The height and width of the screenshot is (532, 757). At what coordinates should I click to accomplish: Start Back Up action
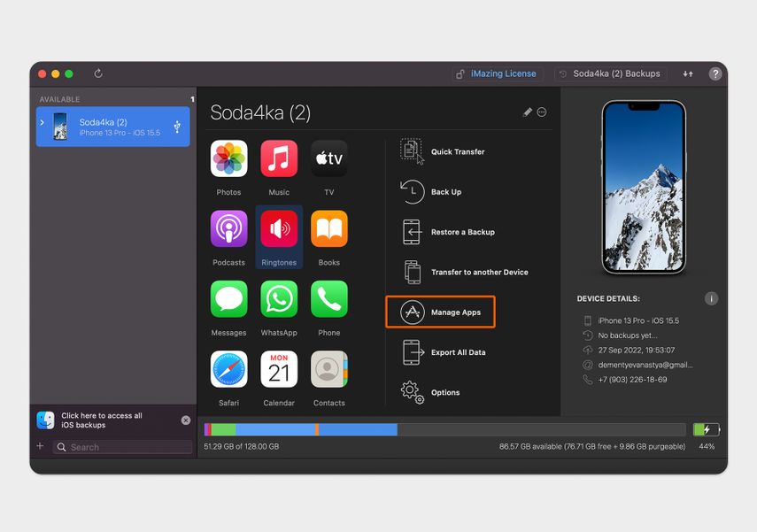click(430, 192)
